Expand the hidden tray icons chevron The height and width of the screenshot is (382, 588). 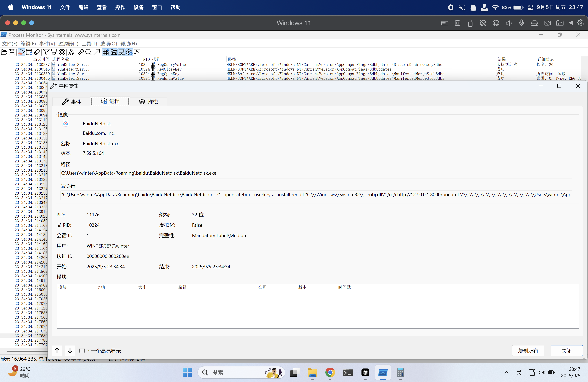click(x=506, y=372)
